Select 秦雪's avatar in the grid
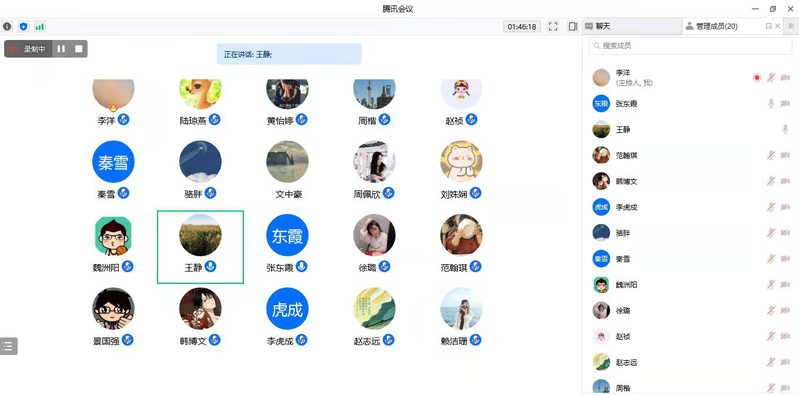The width and height of the screenshot is (799, 395). pos(113,162)
